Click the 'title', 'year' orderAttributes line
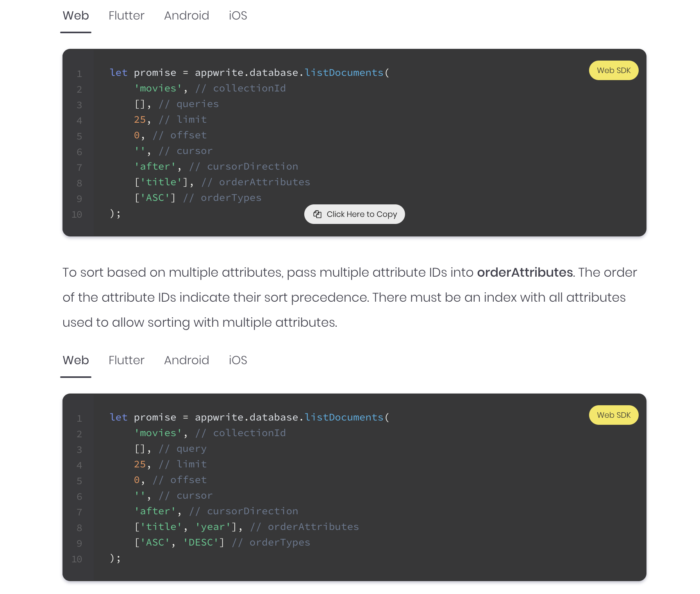The height and width of the screenshot is (594, 700). point(246,527)
